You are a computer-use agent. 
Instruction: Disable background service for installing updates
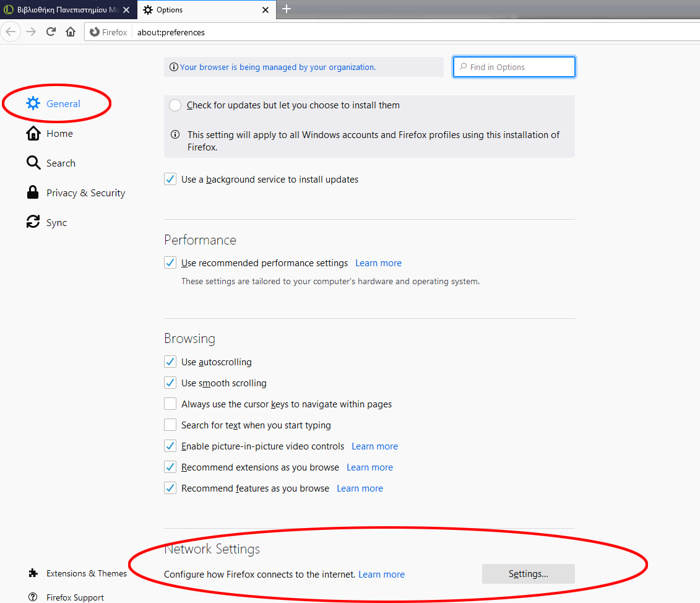(170, 179)
